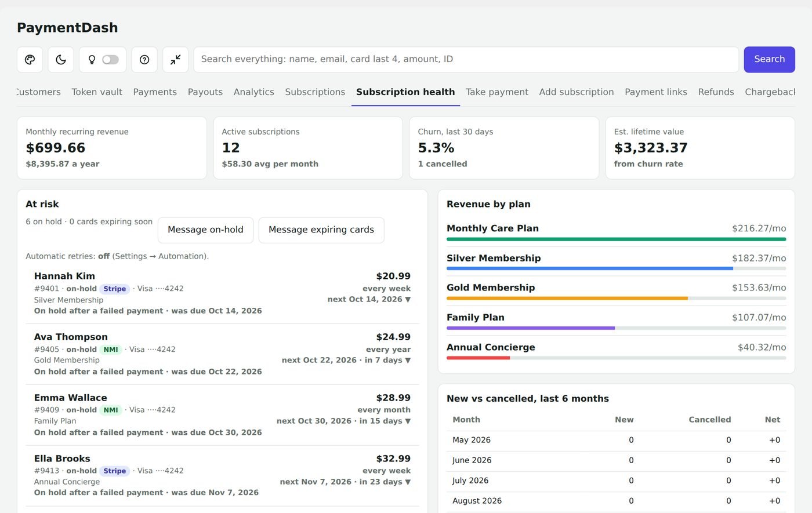
Task: Click the $699.66 monthly recurring revenue value
Action: click(x=56, y=148)
